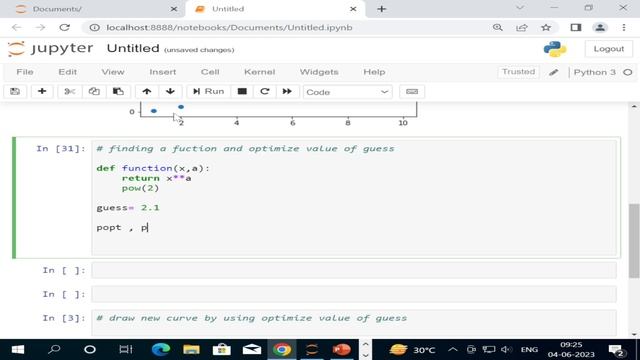Open Task View on taskbar
The image size is (640, 360).
[126, 349]
